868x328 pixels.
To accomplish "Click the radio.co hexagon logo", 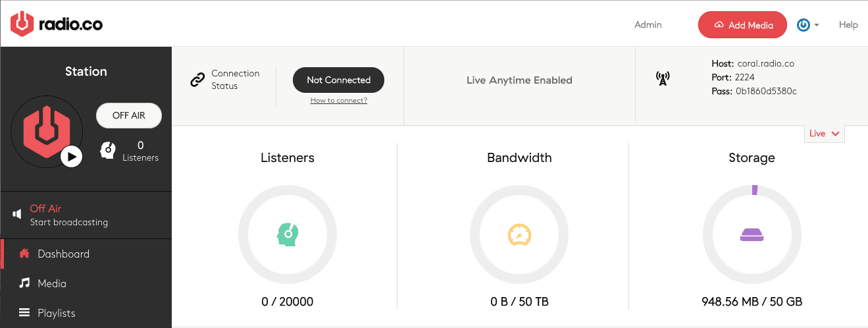I will (22, 24).
